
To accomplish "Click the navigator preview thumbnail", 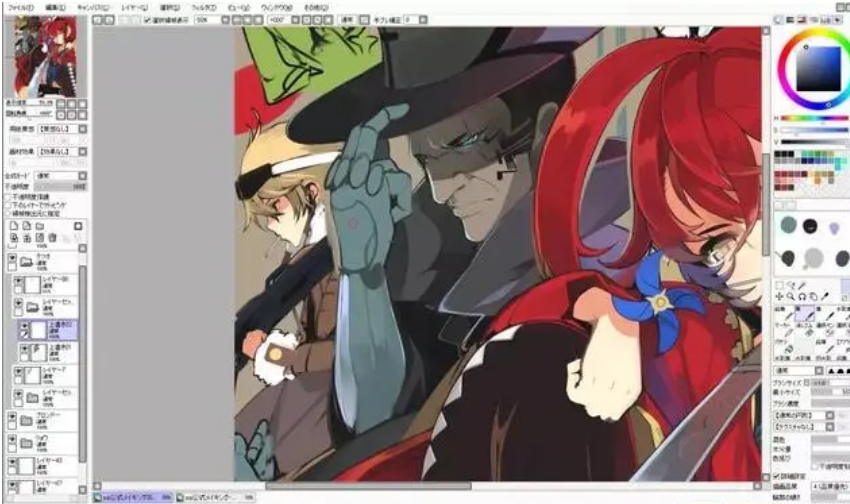I will pyautogui.click(x=46, y=57).
